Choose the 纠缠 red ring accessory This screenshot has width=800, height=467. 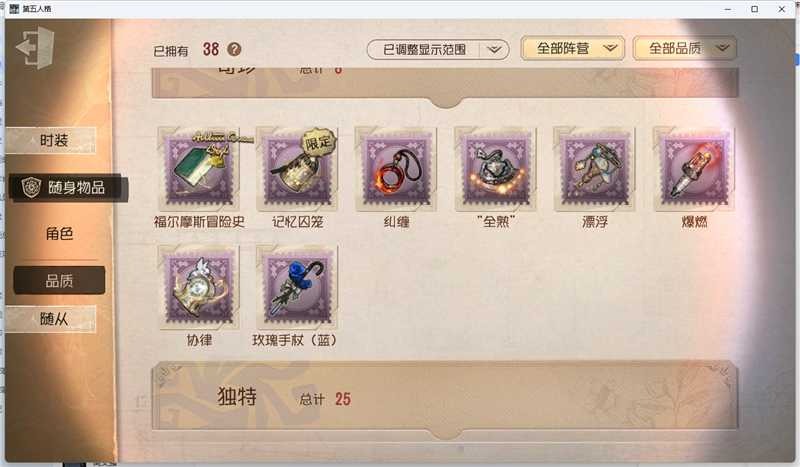pyautogui.click(x=396, y=169)
